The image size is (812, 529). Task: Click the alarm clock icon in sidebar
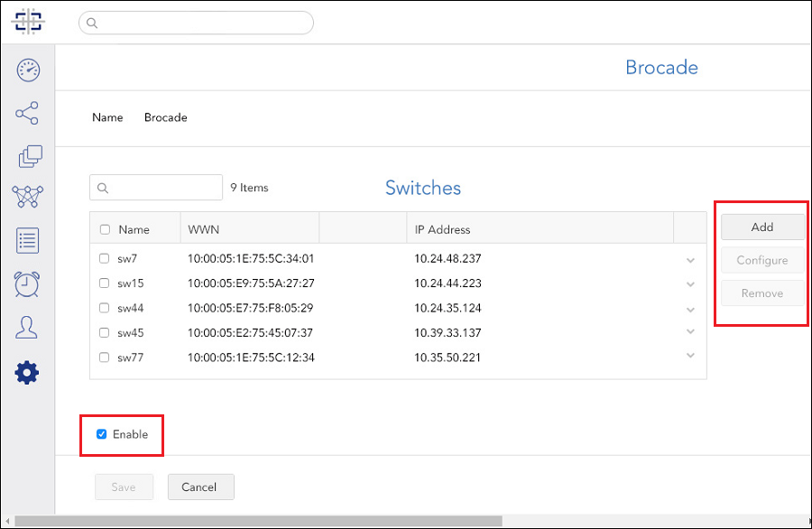click(27, 284)
